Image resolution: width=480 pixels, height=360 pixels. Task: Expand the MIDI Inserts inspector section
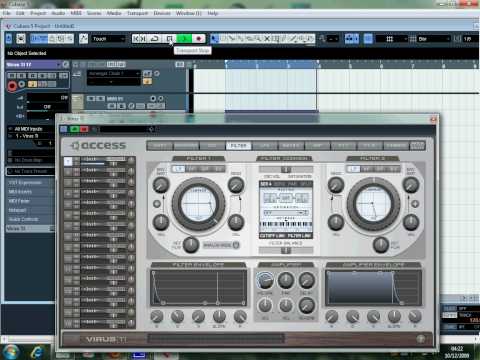[30, 192]
